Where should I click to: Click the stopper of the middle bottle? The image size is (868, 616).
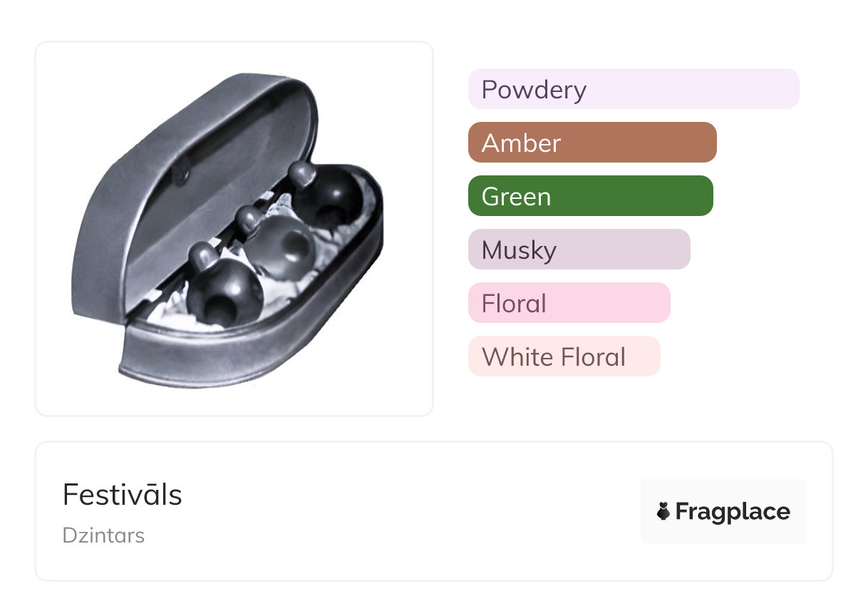[x=249, y=216]
